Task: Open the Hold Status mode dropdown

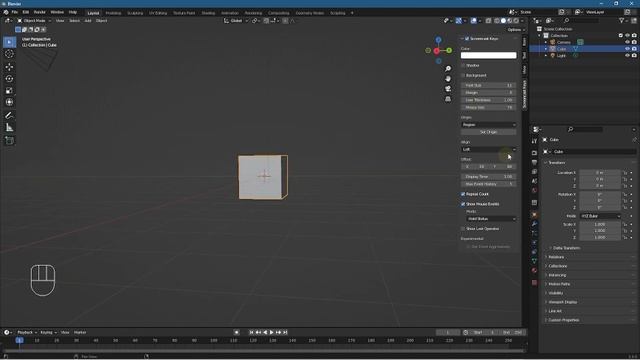Action: click(x=491, y=219)
